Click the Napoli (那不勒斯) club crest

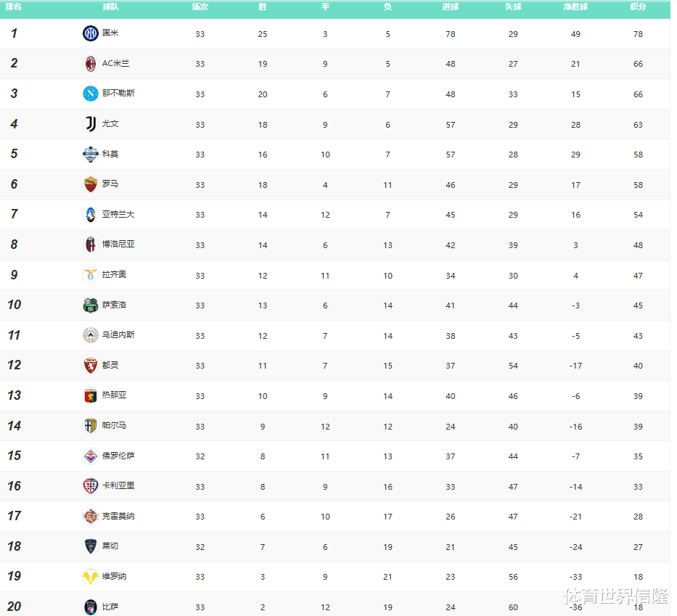90,94
